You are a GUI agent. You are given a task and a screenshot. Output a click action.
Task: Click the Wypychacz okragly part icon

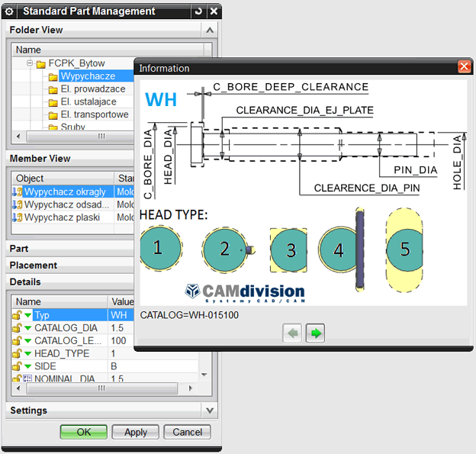pyautogui.click(x=18, y=192)
